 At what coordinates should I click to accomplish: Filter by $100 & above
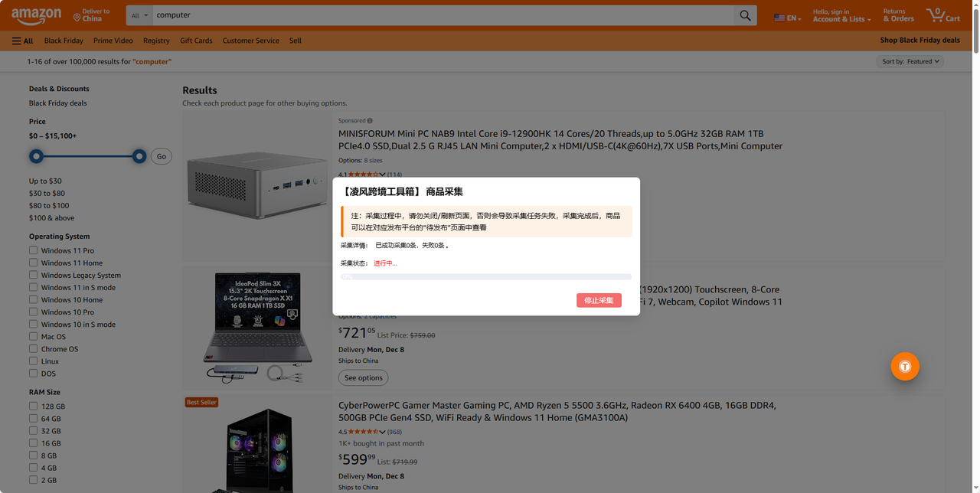(x=52, y=217)
